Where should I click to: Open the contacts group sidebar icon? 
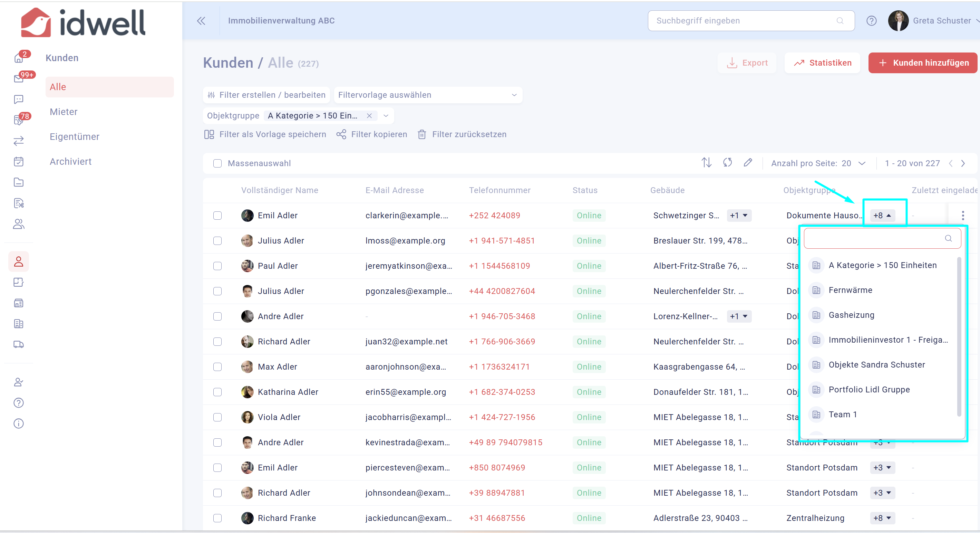[18, 224]
